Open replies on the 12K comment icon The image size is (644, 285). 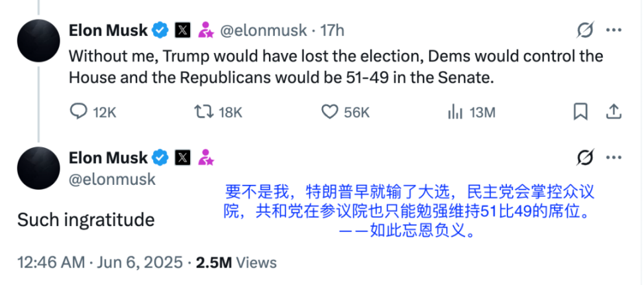[x=78, y=112]
